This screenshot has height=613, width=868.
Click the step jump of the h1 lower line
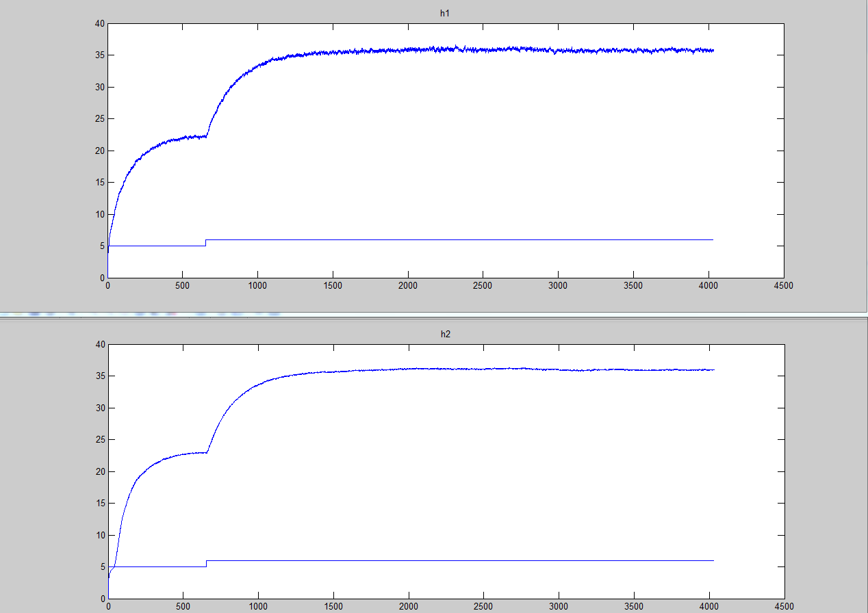[206, 242]
